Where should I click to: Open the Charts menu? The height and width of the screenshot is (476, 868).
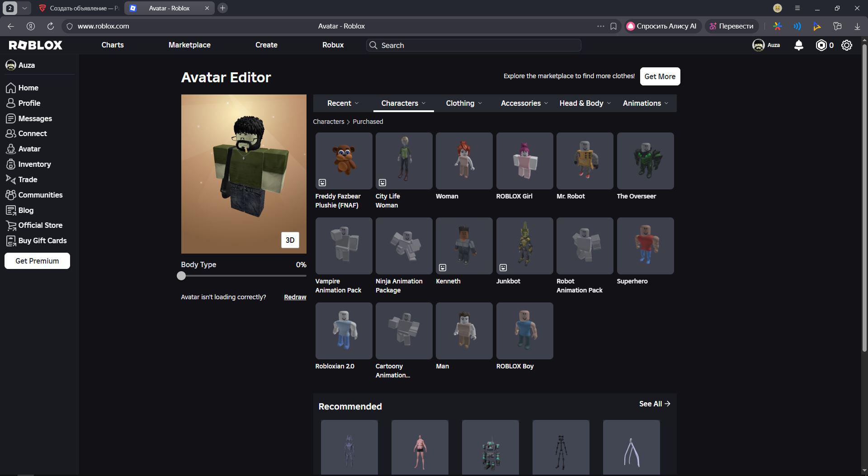113,45
